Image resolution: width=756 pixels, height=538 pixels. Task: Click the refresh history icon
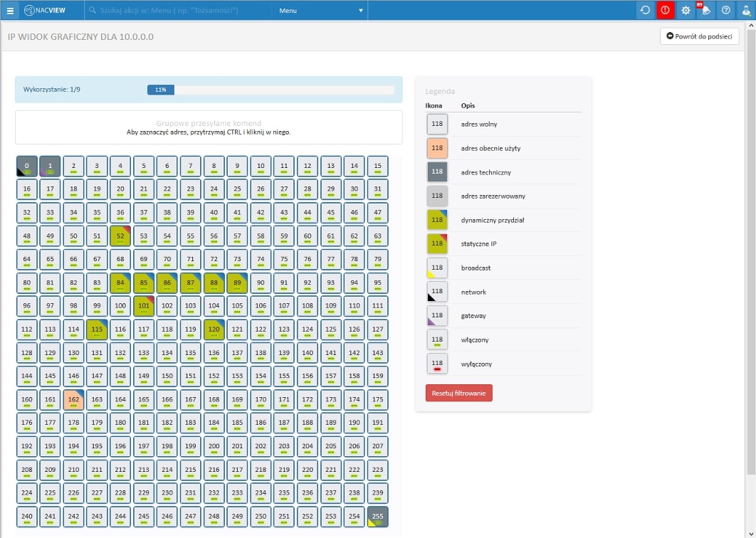click(x=645, y=10)
